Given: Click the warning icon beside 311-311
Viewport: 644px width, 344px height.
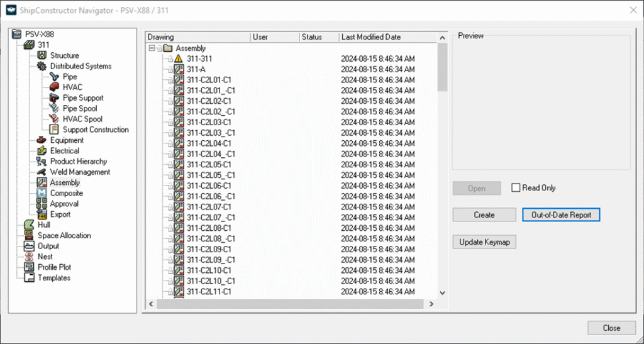Looking at the screenshot, I should (x=178, y=58).
